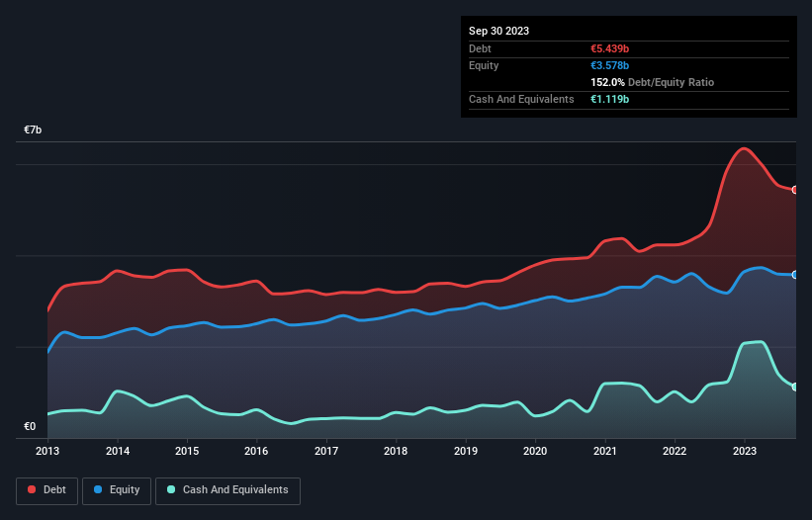Click the 2019 x-axis label

click(x=466, y=451)
